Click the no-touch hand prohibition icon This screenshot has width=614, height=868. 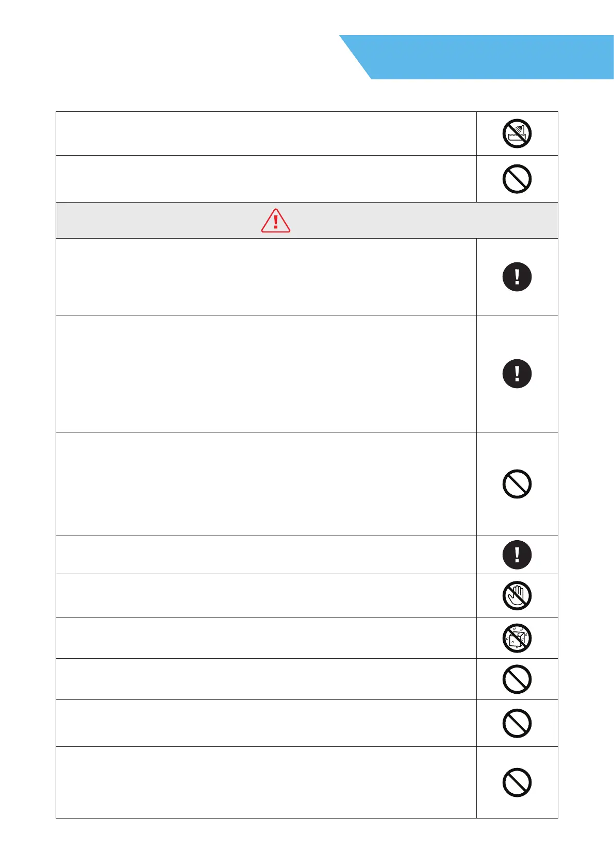tap(517, 596)
